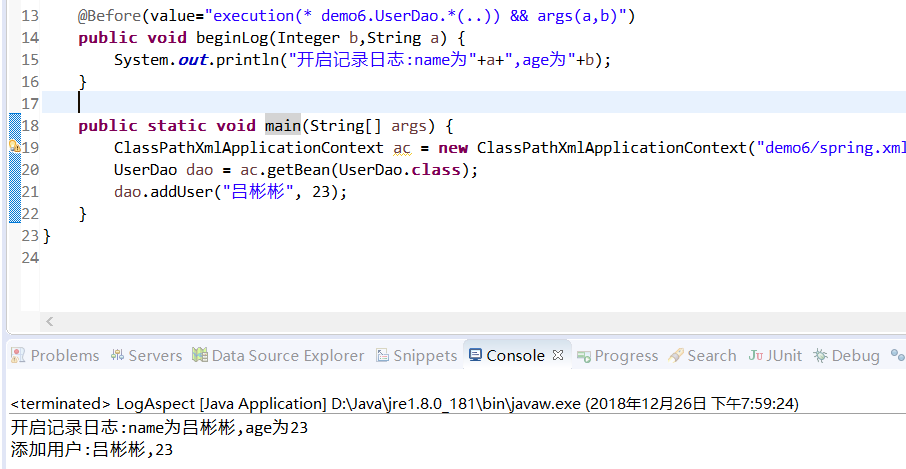Click the beginLog method name

[x=233, y=38]
